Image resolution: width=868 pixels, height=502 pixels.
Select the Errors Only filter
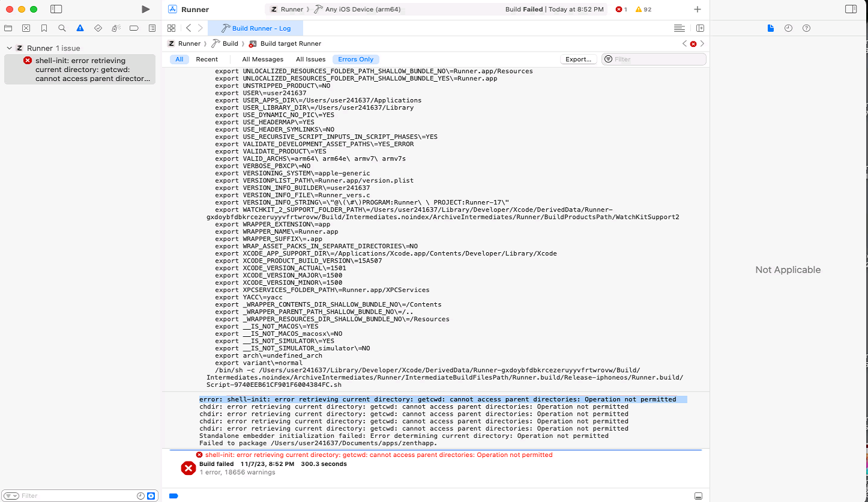(356, 59)
